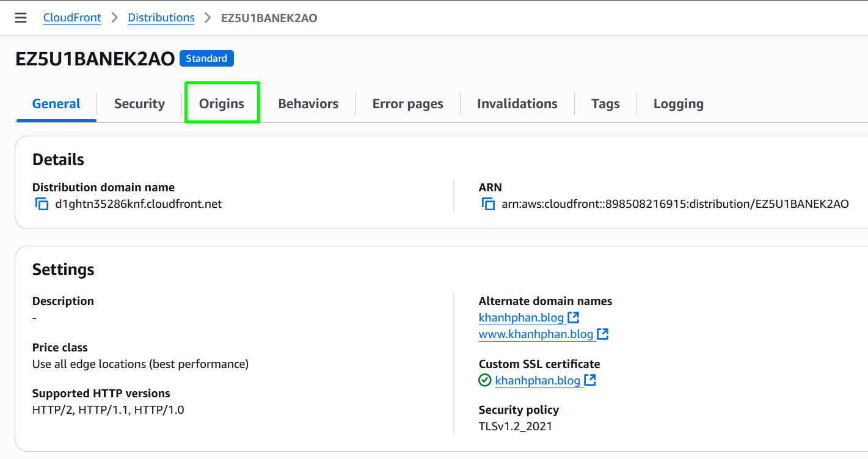
Task: Copy the distribution ARN
Action: (488, 204)
